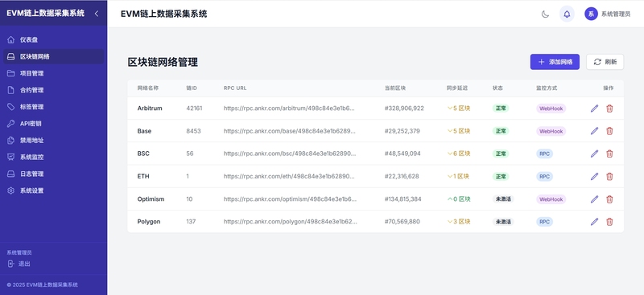Delete the Polygon network with trash icon

[x=609, y=222]
